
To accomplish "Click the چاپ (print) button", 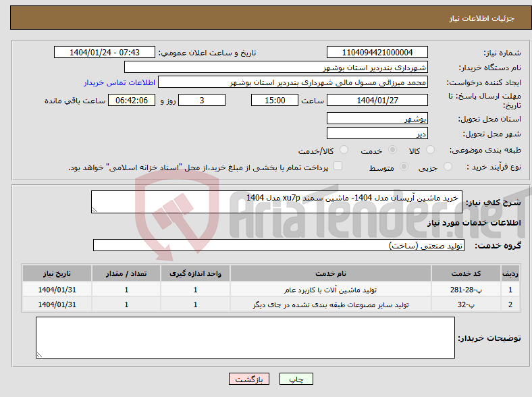I will [x=296, y=379].
